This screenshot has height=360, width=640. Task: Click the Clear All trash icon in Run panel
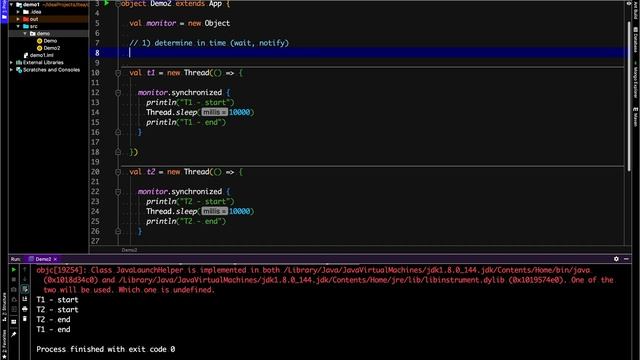[25, 319]
